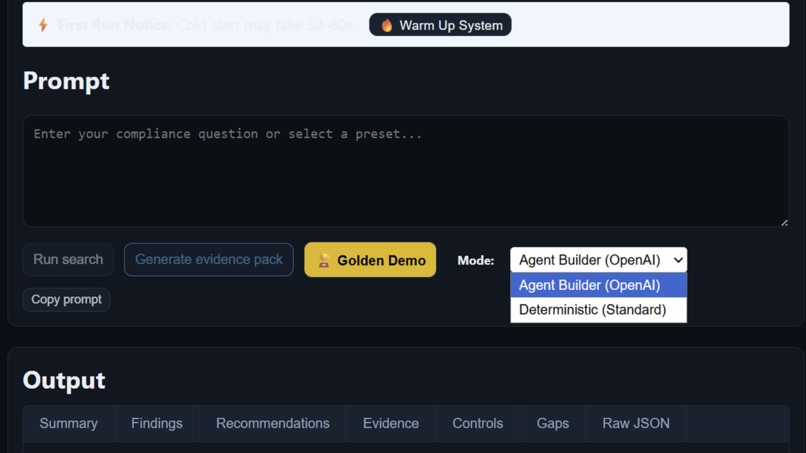Show the Gaps tab
The width and height of the screenshot is (806, 453).
[553, 423]
